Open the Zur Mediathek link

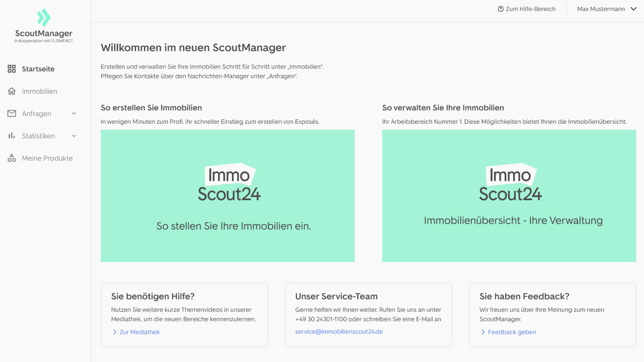coord(139,332)
